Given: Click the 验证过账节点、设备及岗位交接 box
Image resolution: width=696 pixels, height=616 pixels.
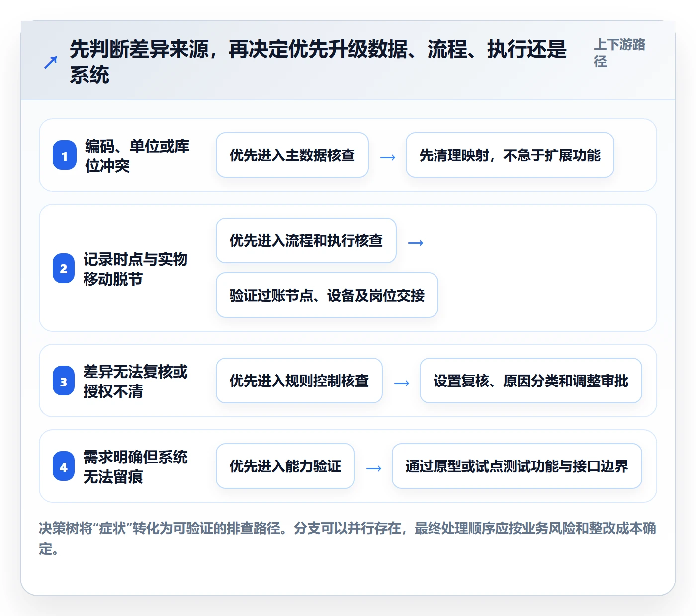Looking at the screenshot, I should click(327, 295).
